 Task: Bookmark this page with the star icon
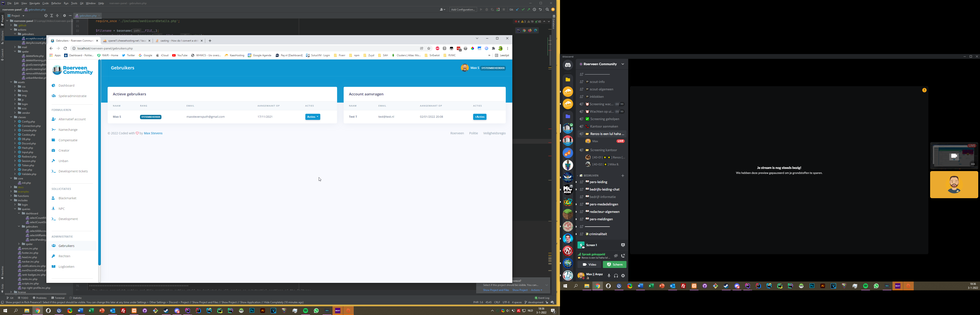point(429,48)
